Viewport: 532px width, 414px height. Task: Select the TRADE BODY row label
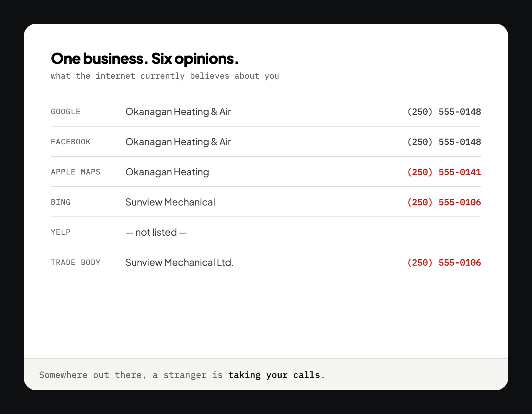tap(76, 263)
